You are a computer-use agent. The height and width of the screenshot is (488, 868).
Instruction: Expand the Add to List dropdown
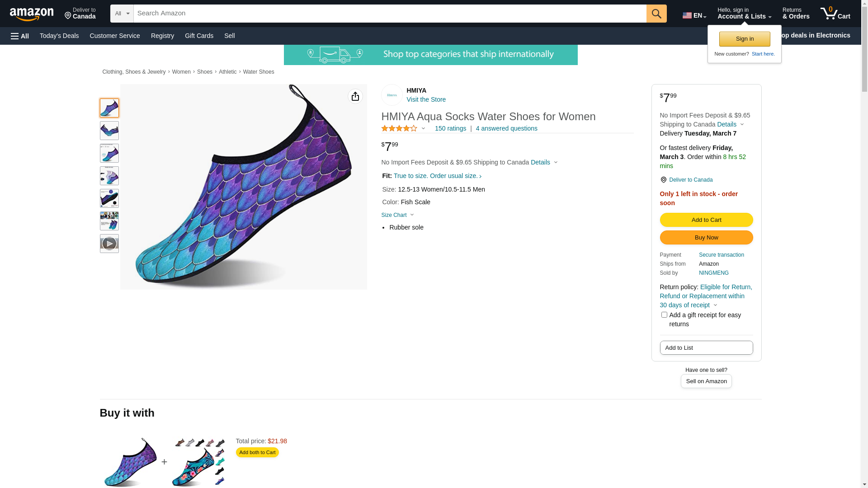[x=706, y=348]
